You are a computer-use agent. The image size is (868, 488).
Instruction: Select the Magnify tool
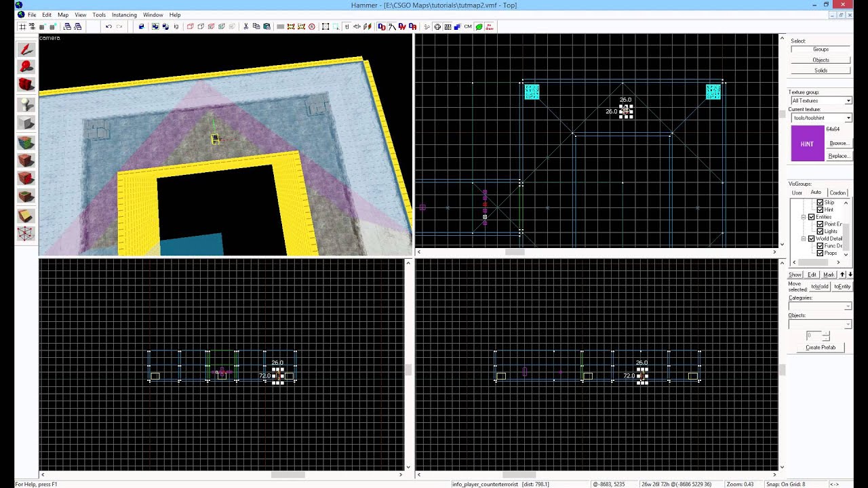click(26, 67)
